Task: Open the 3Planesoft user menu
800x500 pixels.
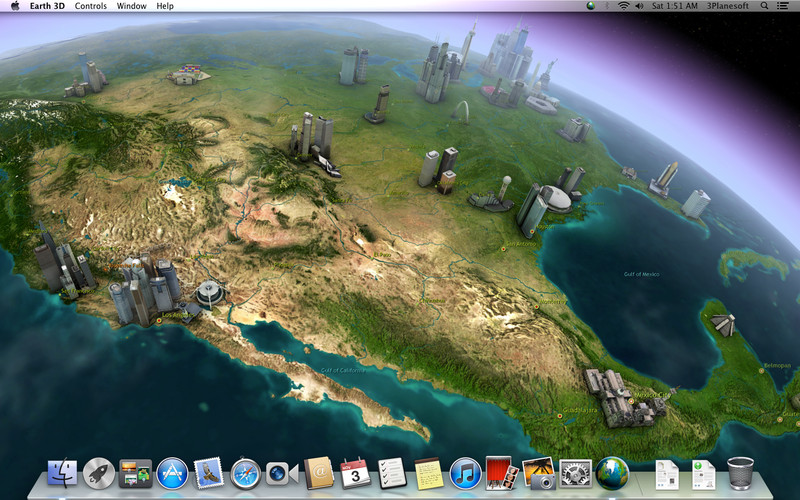Action: pyautogui.click(x=728, y=6)
